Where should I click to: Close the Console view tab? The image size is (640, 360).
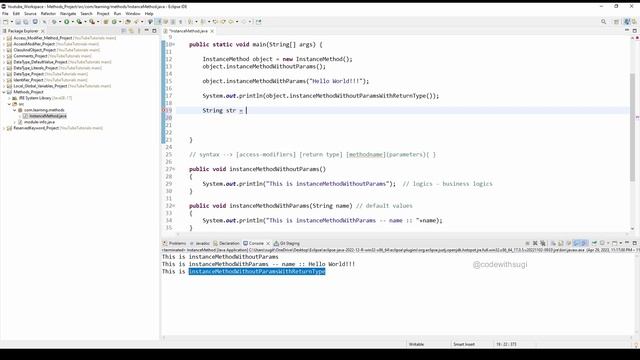coord(268,243)
